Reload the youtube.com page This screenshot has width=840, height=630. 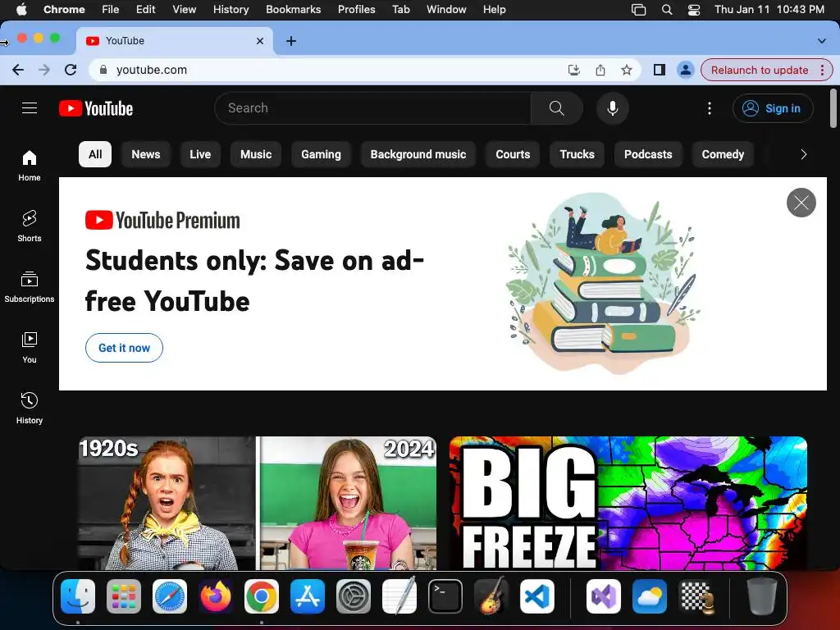pos(71,70)
